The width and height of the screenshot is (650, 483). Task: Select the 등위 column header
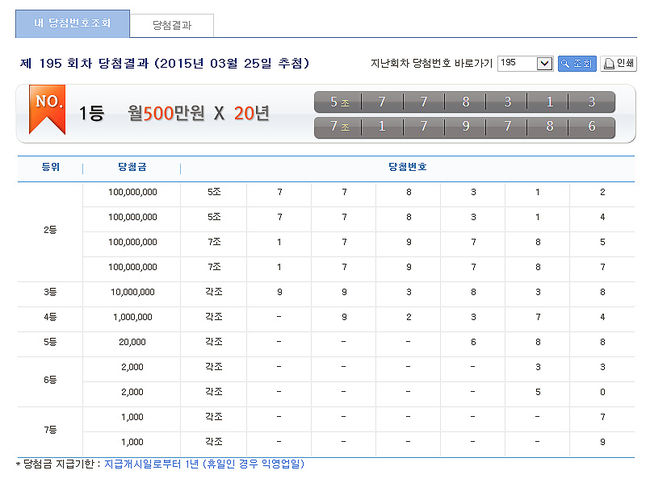click(50, 167)
